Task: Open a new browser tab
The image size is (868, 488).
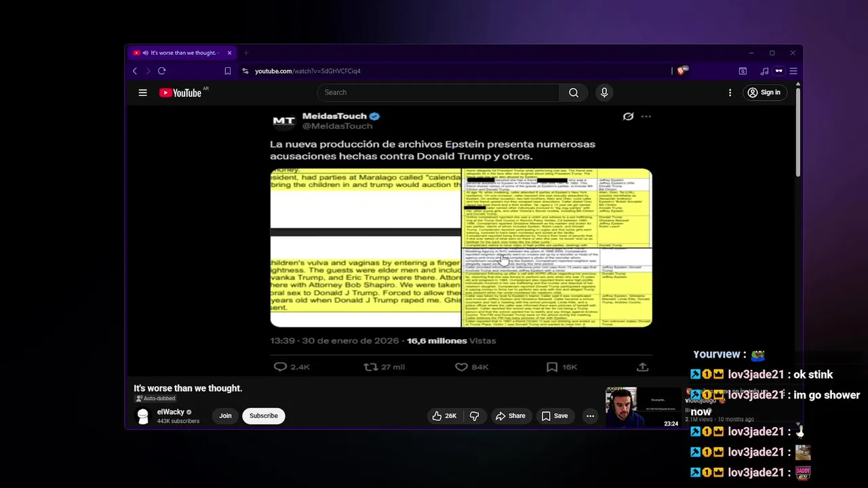Action: point(246,53)
